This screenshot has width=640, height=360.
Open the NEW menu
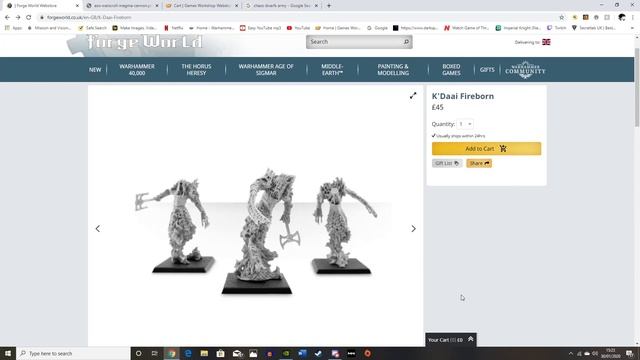[x=95, y=70]
